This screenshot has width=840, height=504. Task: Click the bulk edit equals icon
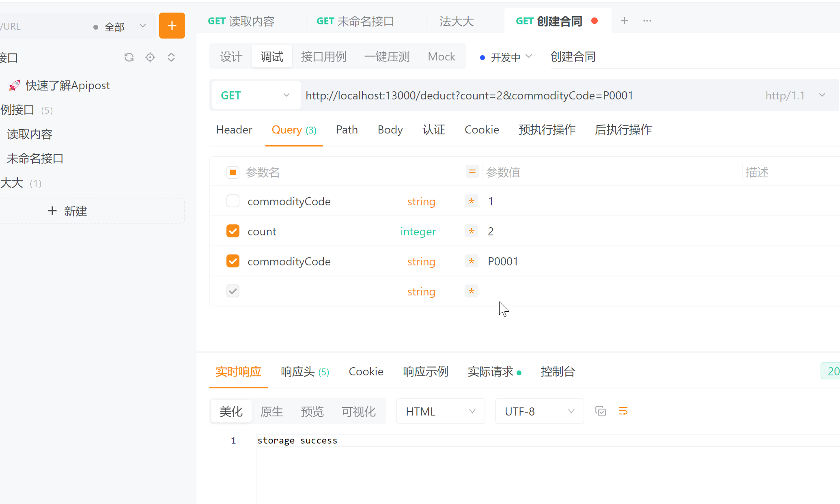[x=472, y=172]
